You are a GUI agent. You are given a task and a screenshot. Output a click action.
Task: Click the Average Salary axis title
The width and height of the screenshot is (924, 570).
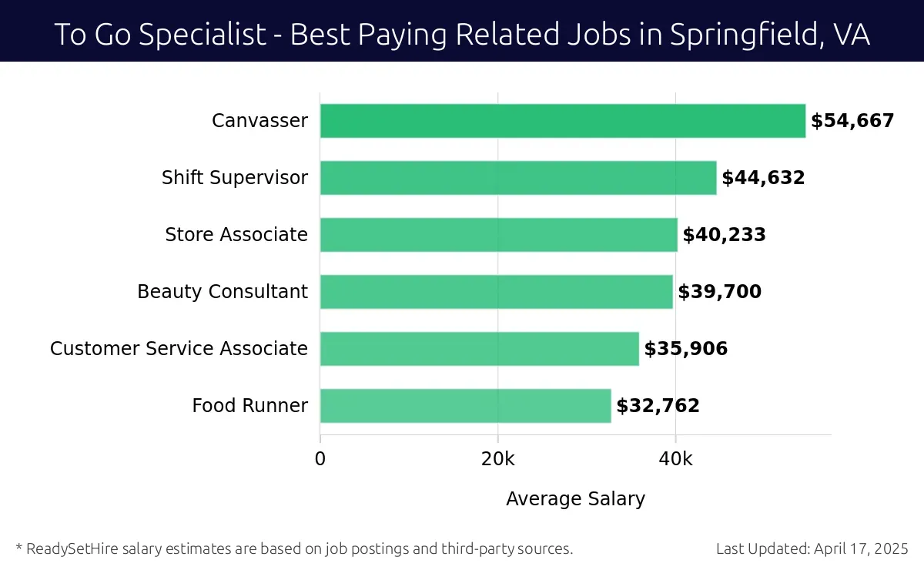click(575, 499)
